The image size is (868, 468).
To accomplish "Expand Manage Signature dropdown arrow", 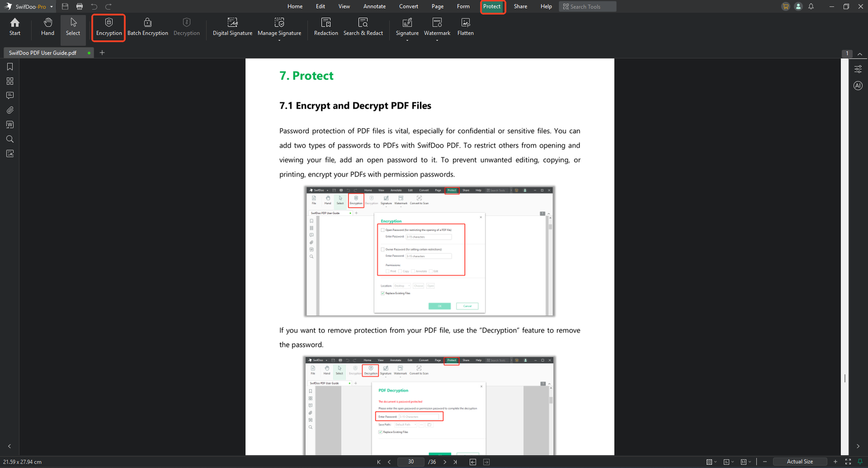I will point(279,40).
